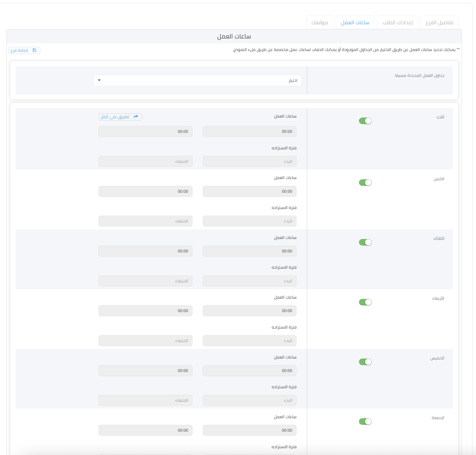
Task: Click the dropdown caret arrow in schedule selector
Action: (99, 80)
